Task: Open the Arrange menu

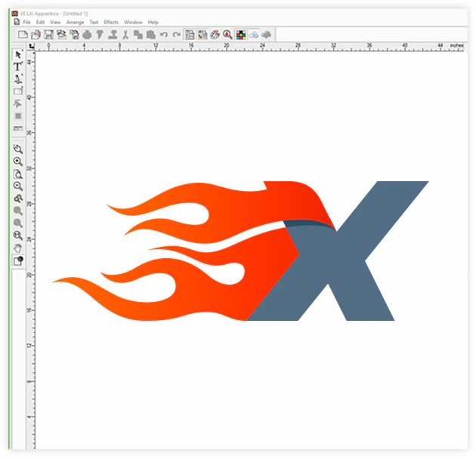Action: 75,23
